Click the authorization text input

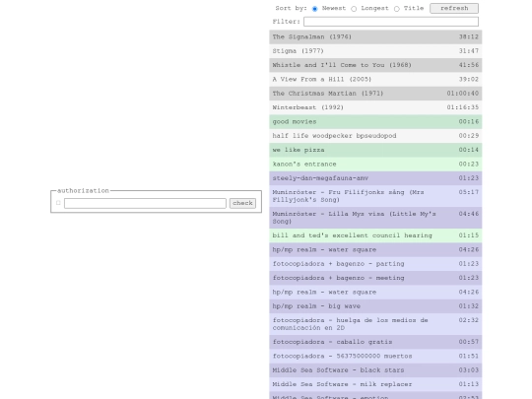145,203
